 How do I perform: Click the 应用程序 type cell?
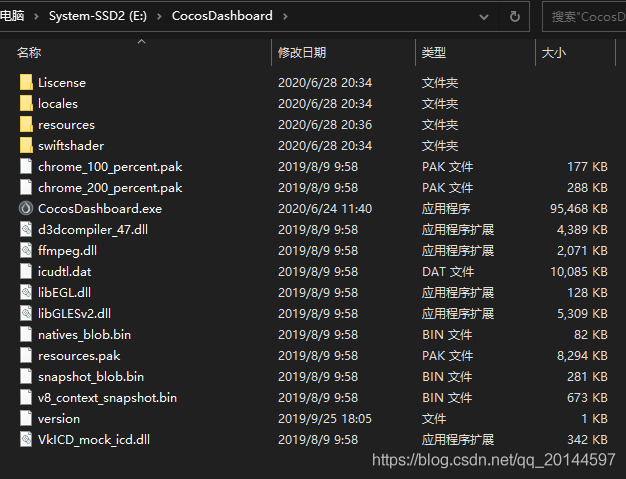click(446, 209)
